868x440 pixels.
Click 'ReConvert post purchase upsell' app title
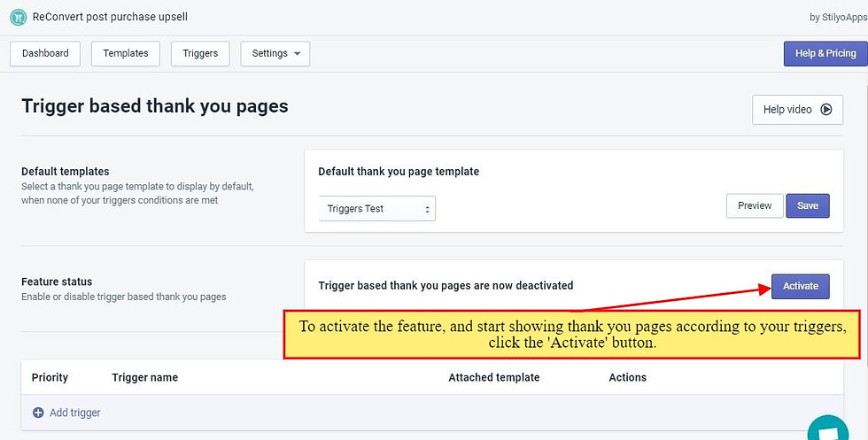click(x=110, y=17)
